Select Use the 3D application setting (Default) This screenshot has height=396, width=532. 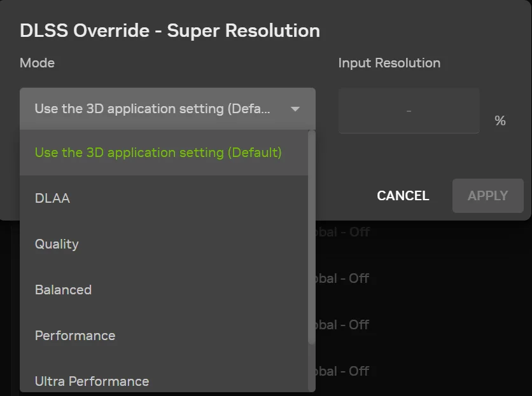[158, 153]
